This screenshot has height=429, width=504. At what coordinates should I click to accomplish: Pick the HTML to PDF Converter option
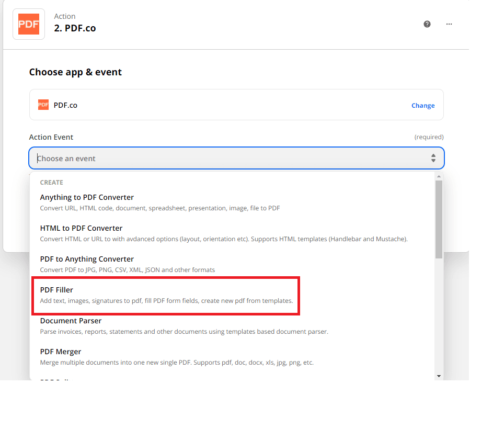click(x=81, y=228)
